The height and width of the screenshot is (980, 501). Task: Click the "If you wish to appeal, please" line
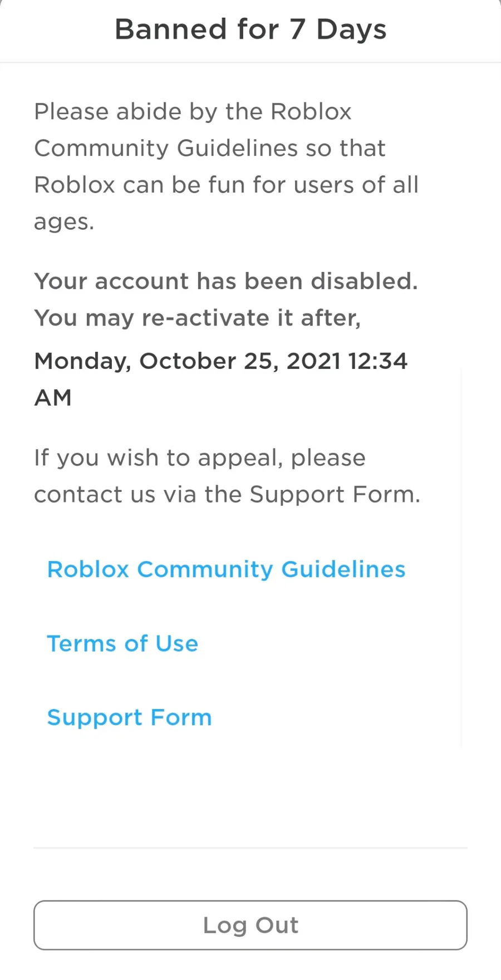199,458
